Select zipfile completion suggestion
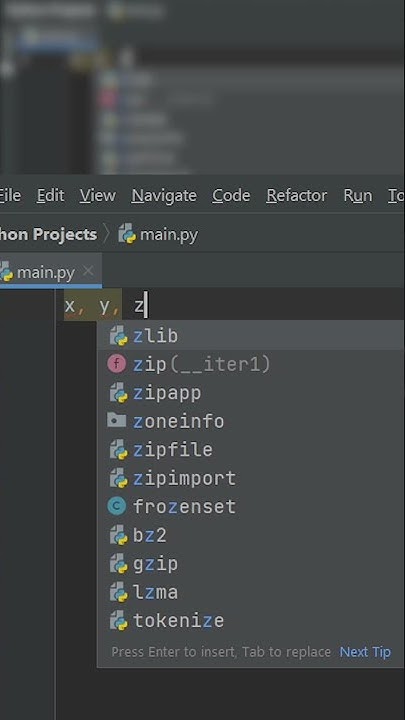Image resolution: width=405 pixels, height=720 pixels. click(251, 450)
